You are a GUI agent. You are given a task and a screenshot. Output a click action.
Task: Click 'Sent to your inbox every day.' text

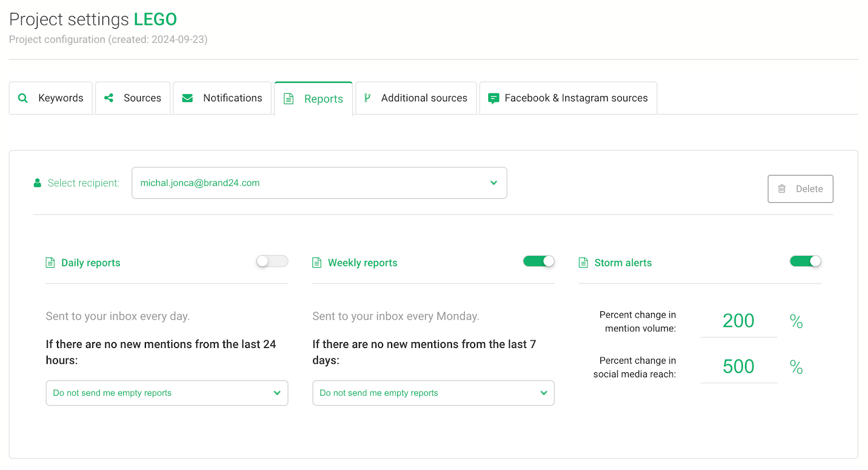click(x=118, y=317)
